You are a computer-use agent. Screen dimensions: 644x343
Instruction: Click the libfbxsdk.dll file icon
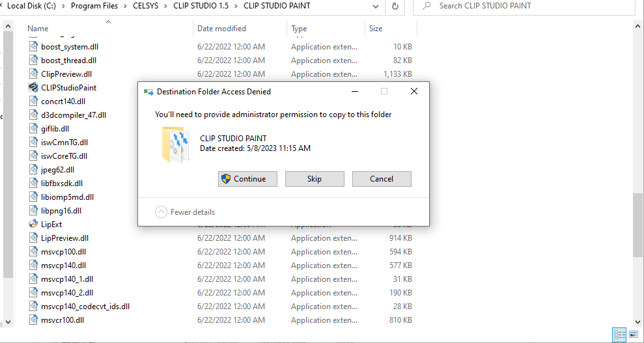pyautogui.click(x=33, y=183)
